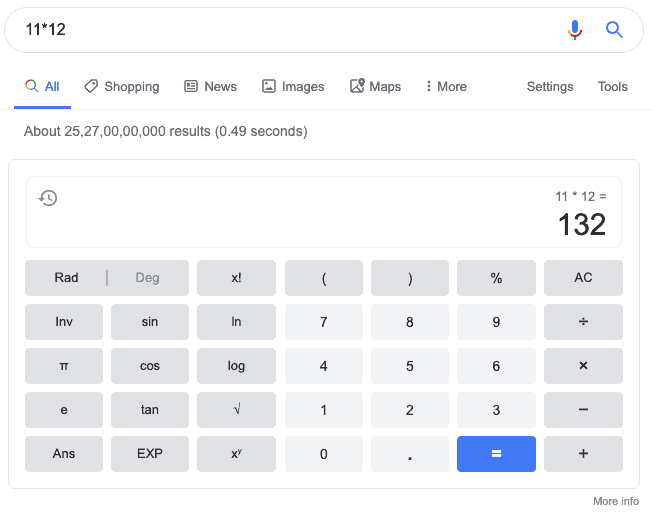Click the multiplication operator key
This screenshot has height=517, width=653.
(x=583, y=366)
